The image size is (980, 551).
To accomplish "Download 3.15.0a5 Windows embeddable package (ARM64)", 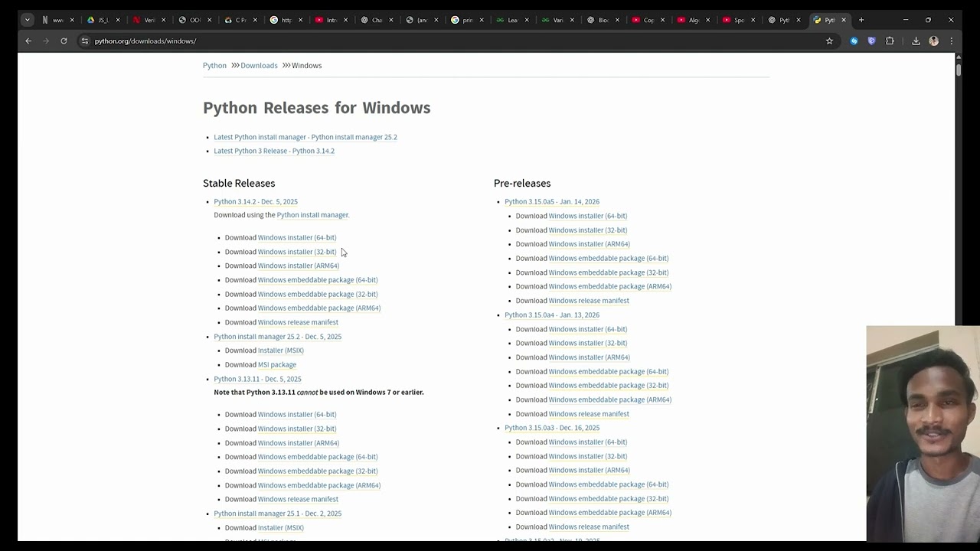I will click(x=610, y=286).
